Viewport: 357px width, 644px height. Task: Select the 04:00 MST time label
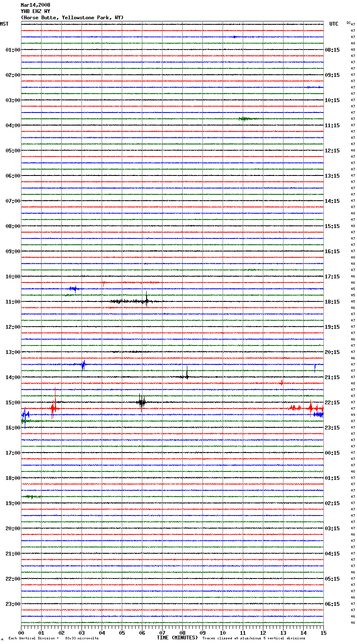pyautogui.click(x=13, y=126)
